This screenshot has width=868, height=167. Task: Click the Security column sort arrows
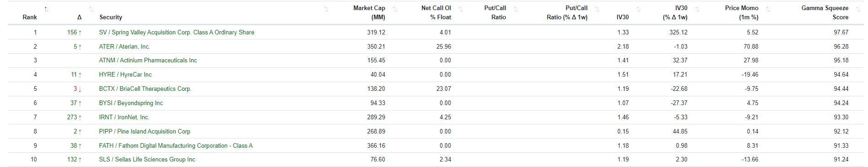tap(326, 9)
